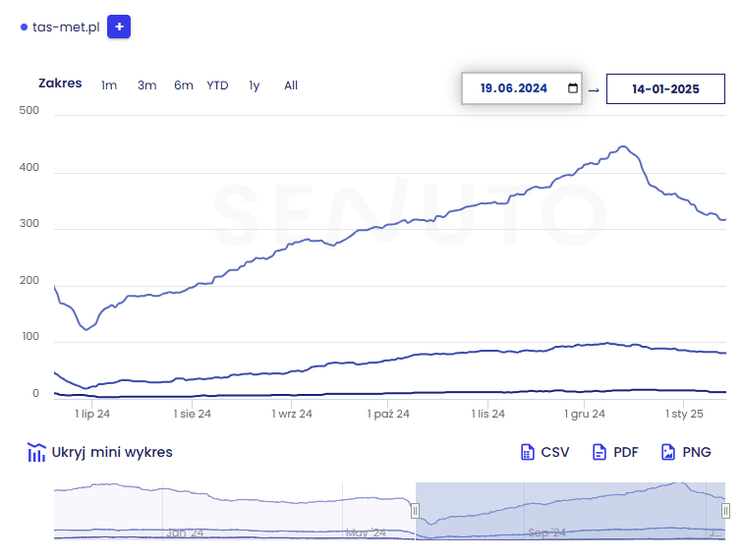Click the 200 y-axis value

(x=29, y=280)
